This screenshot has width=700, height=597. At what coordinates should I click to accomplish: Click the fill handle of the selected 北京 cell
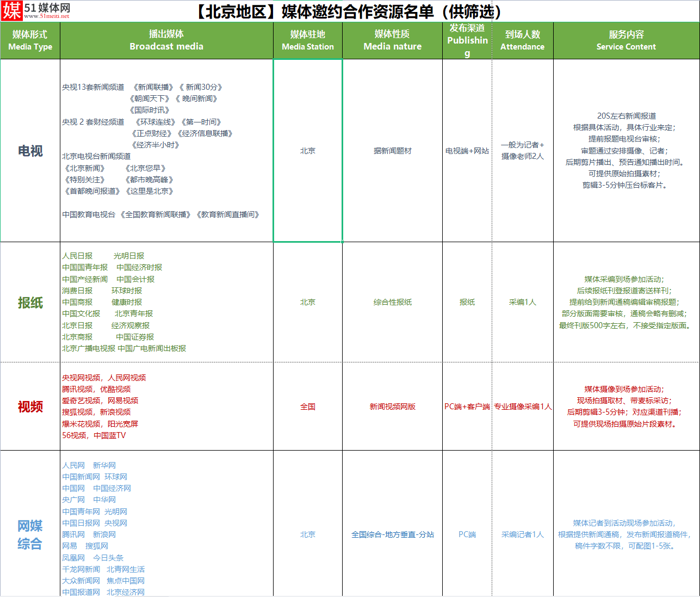click(342, 242)
